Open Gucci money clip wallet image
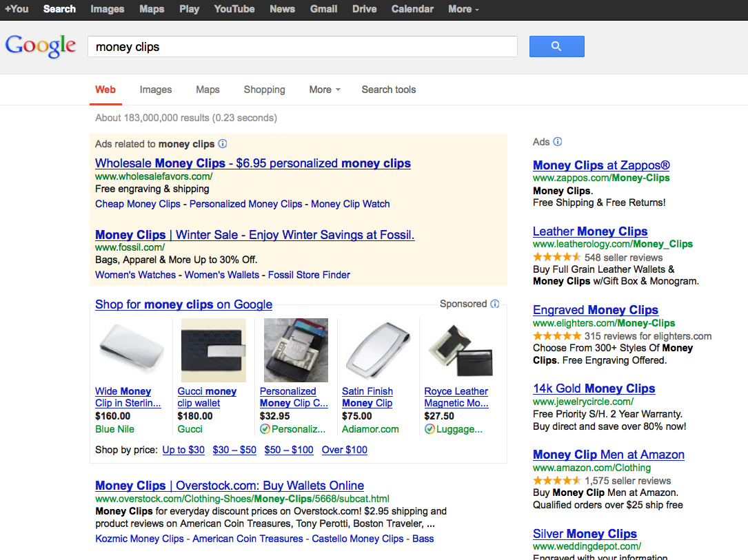748x560 pixels. pos(214,351)
